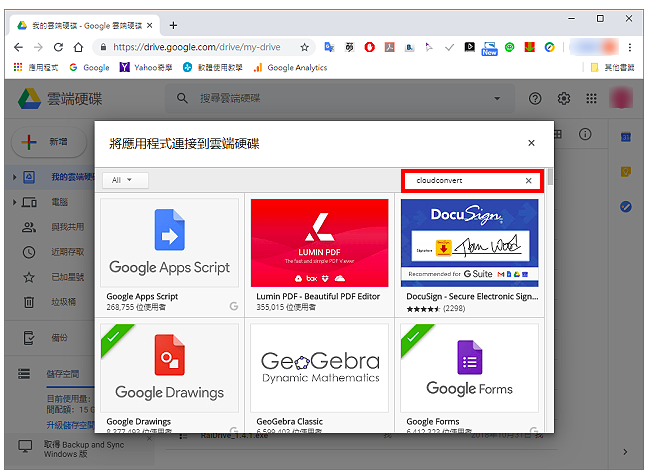The image size is (658, 476).
Task: Expand the Computers tree arrow
Action: tap(14, 202)
